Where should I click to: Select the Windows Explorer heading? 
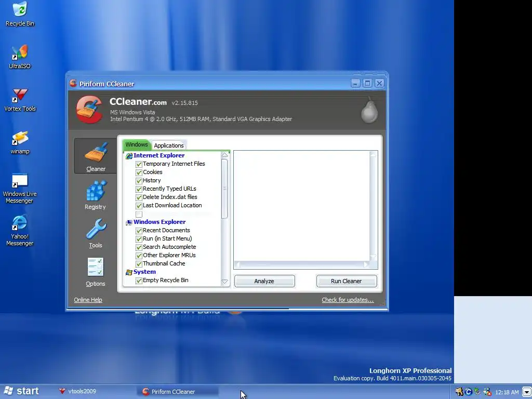(x=159, y=222)
